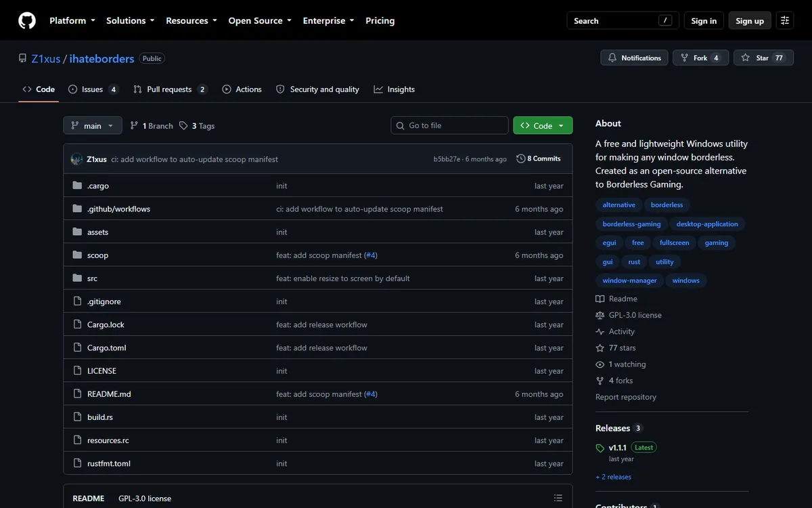The height and width of the screenshot is (508, 812).
Task: Click the eye icon beside 1 watching
Action: tap(600, 364)
